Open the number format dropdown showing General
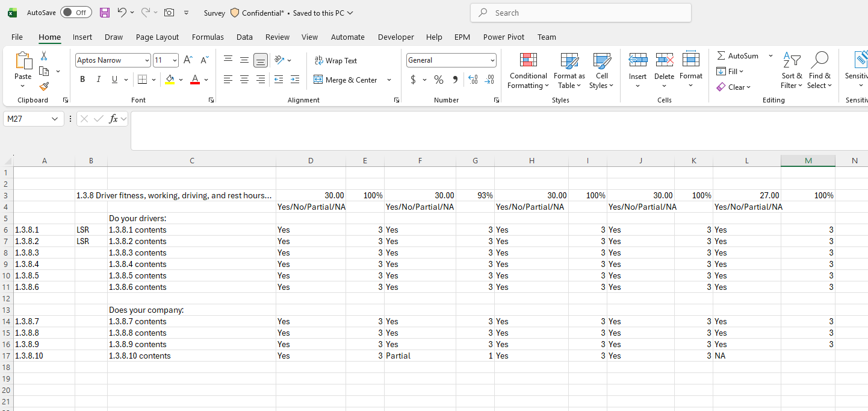 [492, 60]
